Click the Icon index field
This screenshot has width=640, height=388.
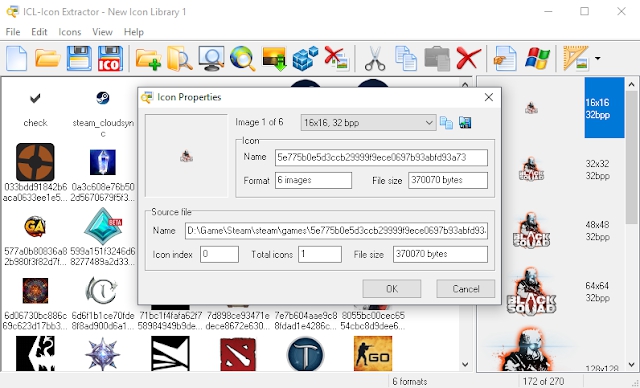tap(219, 255)
